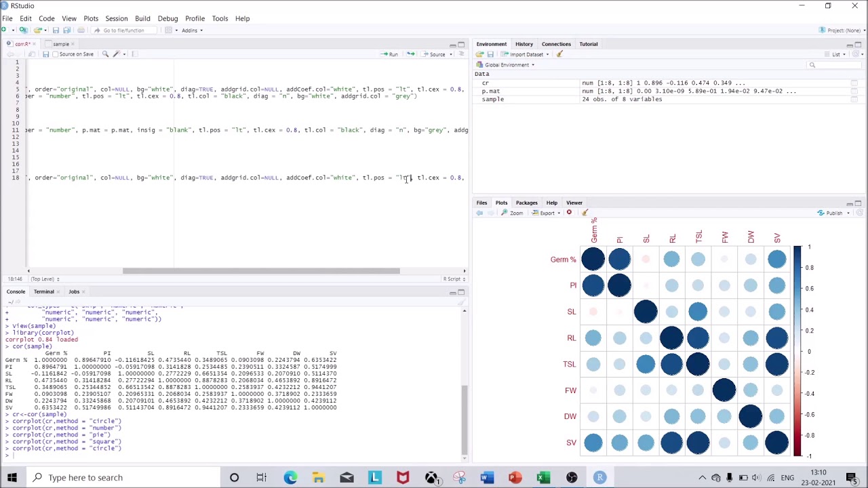Remove the current plot with red X icon
The image size is (868, 488).
point(569,213)
